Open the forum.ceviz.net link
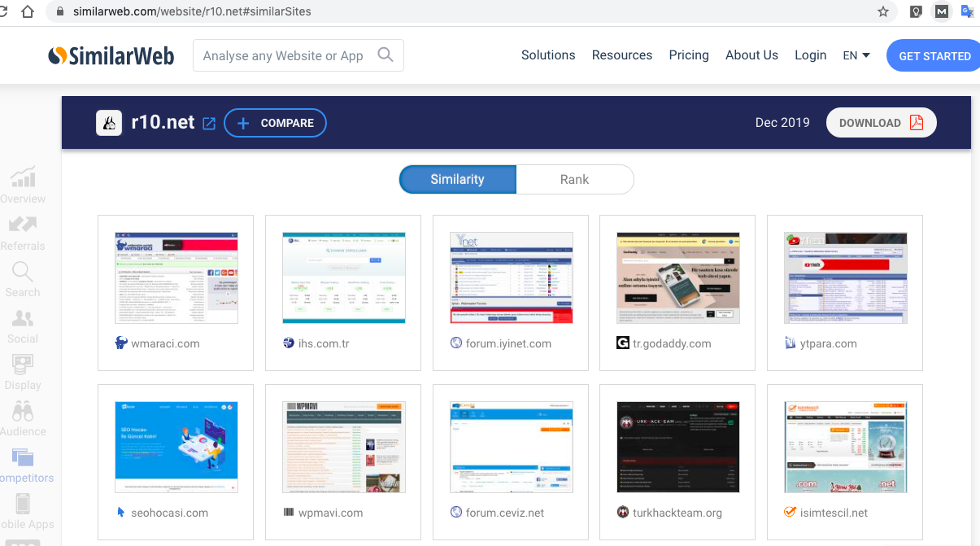 click(x=505, y=513)
